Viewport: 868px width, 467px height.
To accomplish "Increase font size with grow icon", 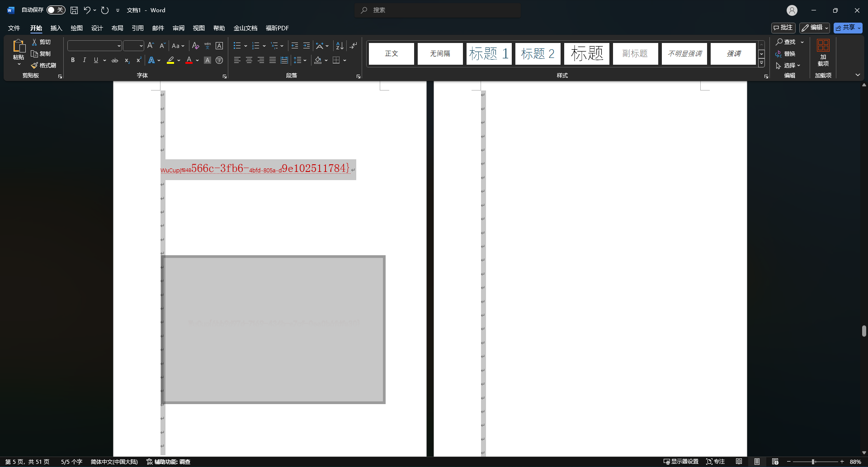I will pos(151,46).
